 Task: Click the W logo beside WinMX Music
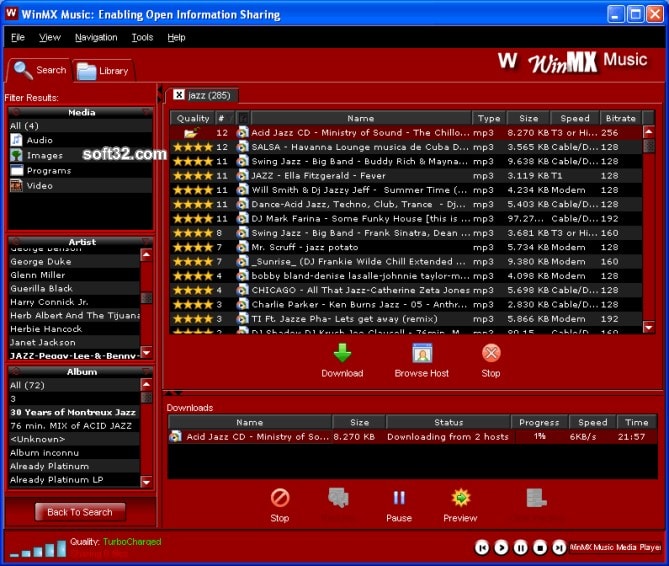point(508,61)
